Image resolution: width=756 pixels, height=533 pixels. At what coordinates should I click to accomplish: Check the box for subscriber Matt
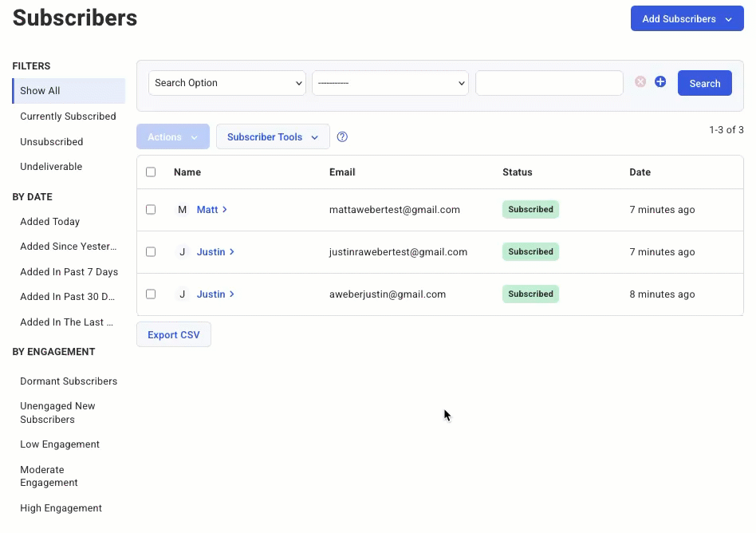(x=151, y=210)
